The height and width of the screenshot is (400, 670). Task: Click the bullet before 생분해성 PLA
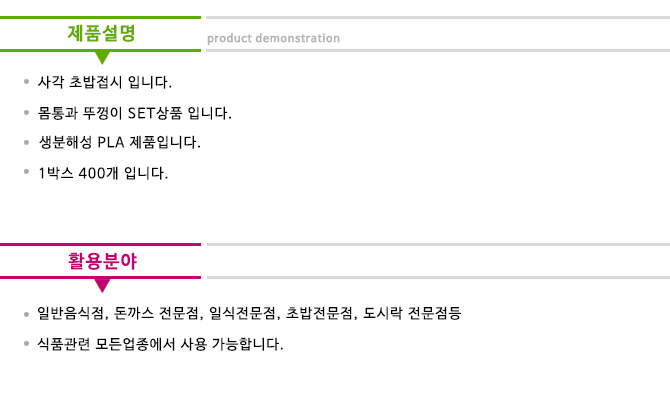(x=26, y=142)
